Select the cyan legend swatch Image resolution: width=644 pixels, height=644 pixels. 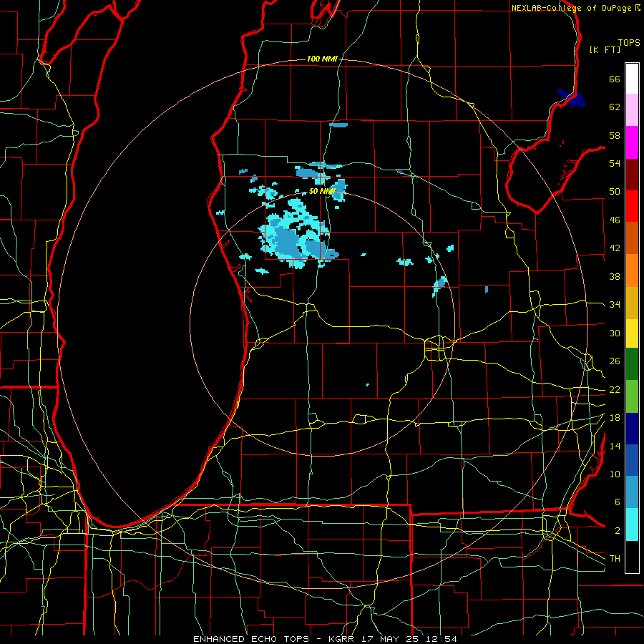click(x=632, y=525)
